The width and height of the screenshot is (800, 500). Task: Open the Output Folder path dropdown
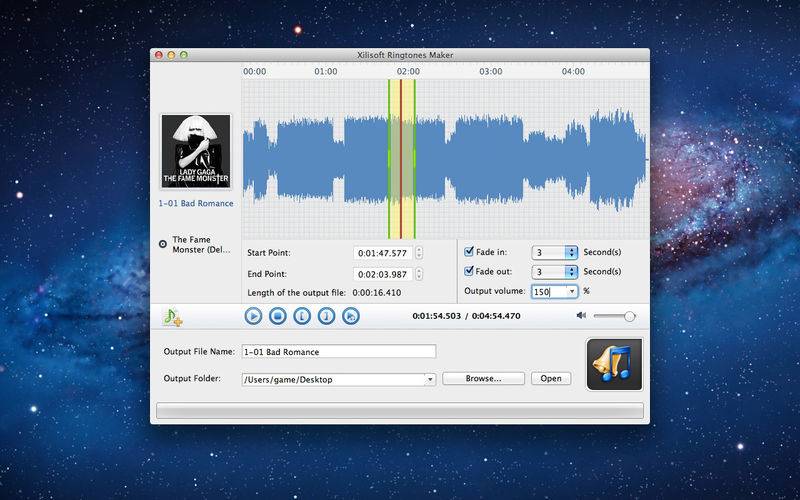(430, 380)
